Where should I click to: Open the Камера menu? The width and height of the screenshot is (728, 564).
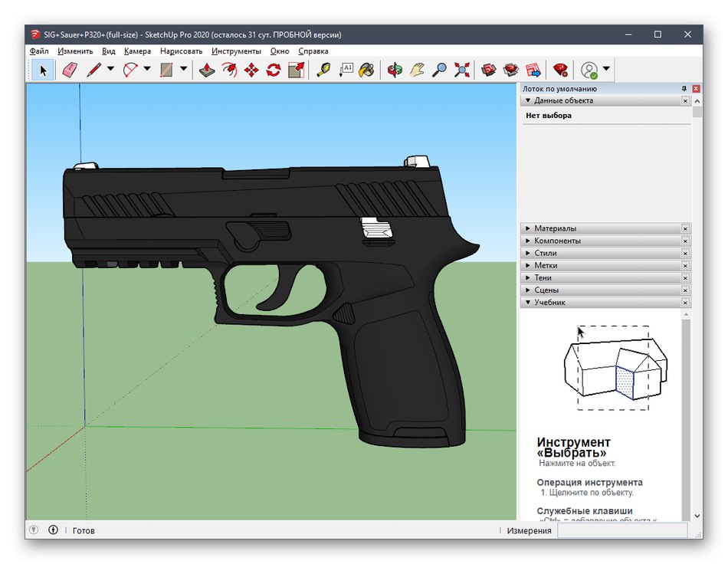point(137,51)
